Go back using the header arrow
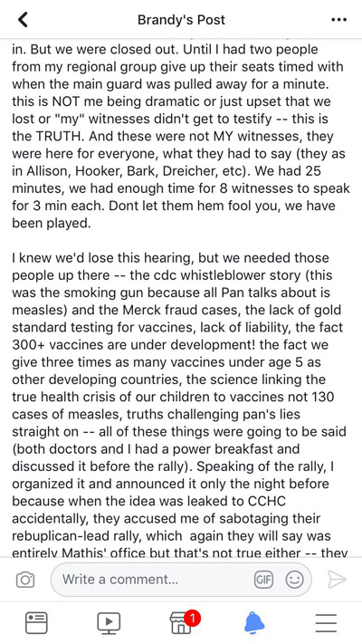This screenshot has width=362, height=644. (x=24, y=19)
